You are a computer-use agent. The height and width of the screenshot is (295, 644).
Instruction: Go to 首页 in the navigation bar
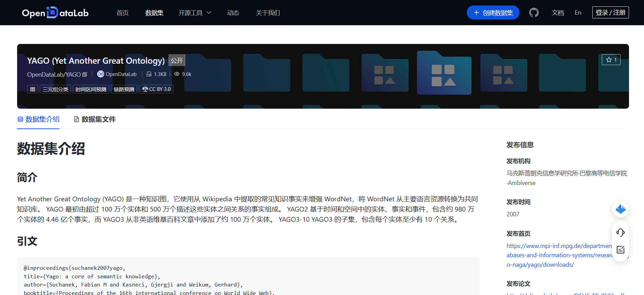pyautogui.click(x=122, y=13)
